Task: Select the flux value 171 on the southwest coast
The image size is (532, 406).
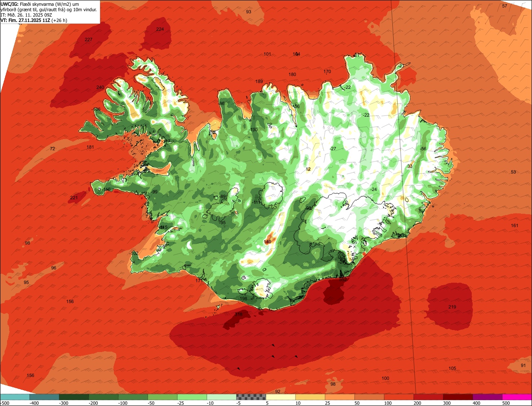Action: click(x=199, y=281)
